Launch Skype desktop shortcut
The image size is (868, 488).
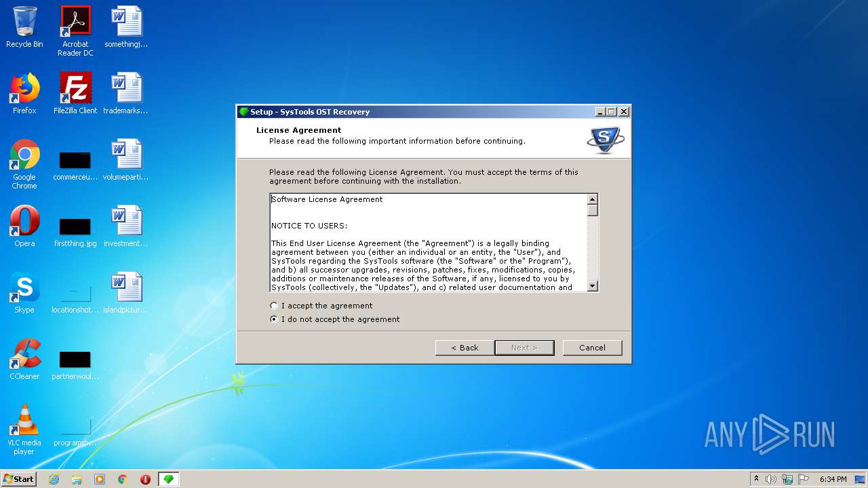(x=24, y=293)
